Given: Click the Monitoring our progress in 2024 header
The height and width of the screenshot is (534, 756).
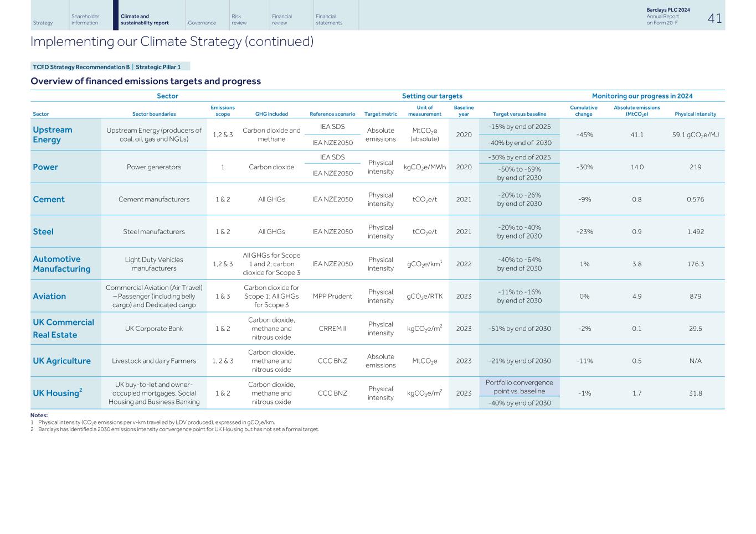Looking at the screenshot, I should (642, 96).
